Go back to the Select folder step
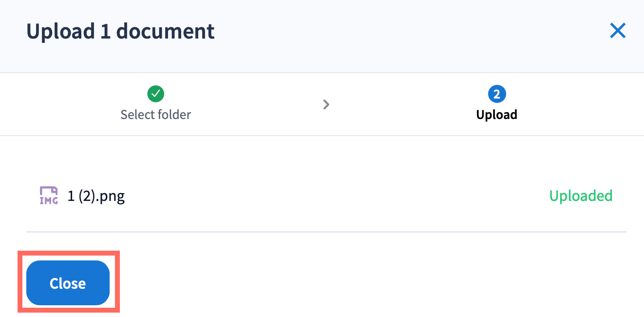The image size is (644, 317). coord(155,115)
